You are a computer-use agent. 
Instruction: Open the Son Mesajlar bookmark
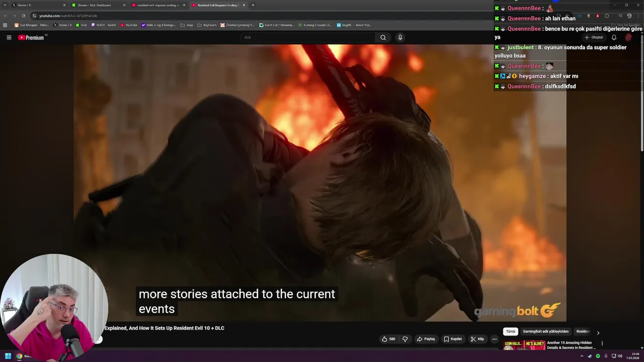click(32, 25)
